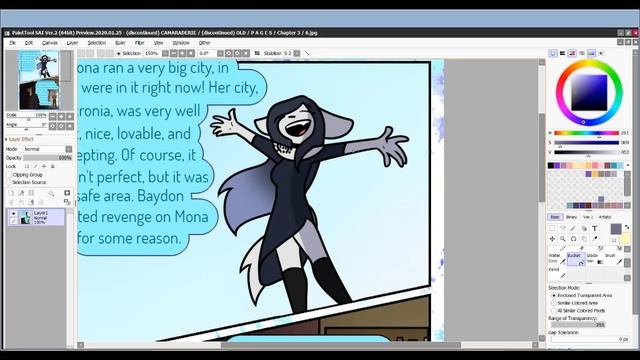This screenshot has height=360, width=640.
Task: Select the Hand pan tool
Action: 584,239
